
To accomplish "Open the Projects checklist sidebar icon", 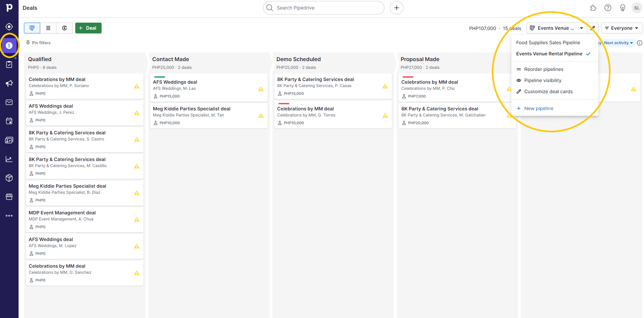I will pyautogui.click(x=9, y=64).
